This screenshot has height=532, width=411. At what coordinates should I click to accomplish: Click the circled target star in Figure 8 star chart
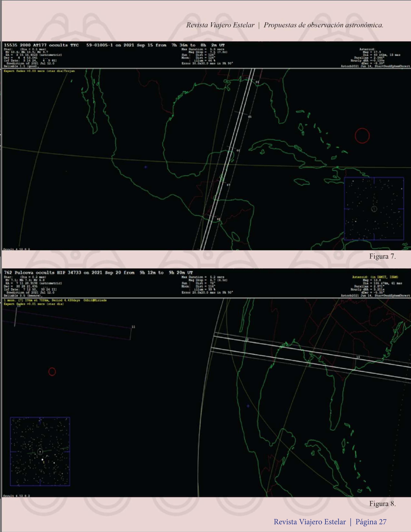(40, 452)
